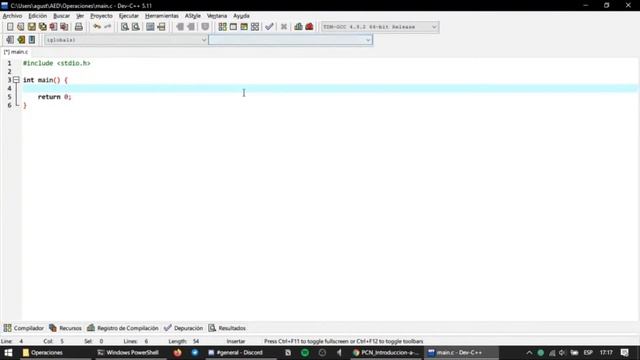Rebuild all with the gray squares icon
640x360 pixels.
[255, 27]
